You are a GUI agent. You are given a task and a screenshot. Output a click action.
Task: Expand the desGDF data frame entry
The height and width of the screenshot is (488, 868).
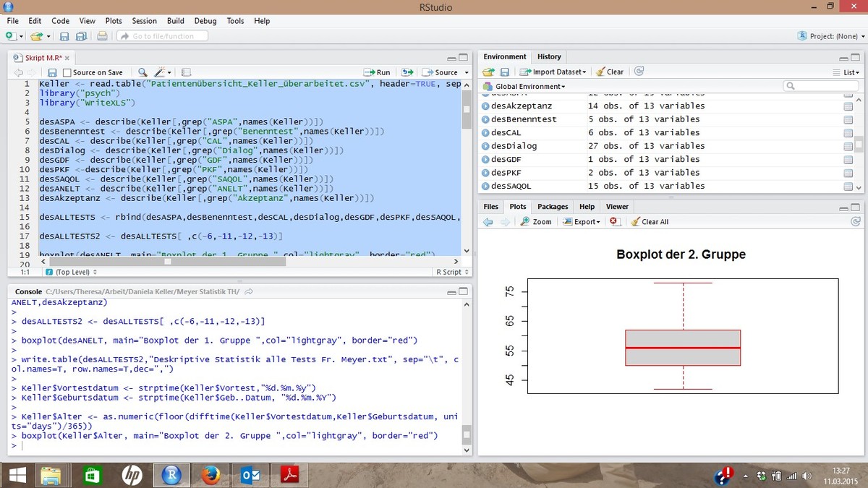485,160
